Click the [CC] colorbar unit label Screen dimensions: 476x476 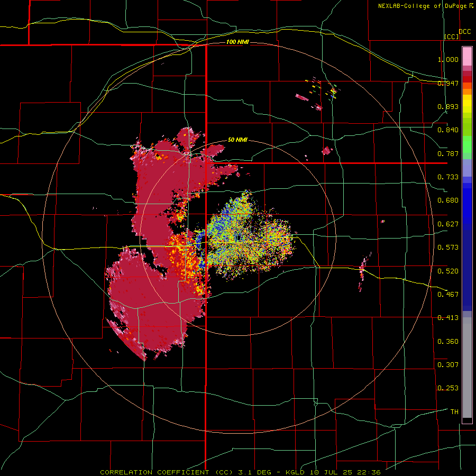pos(452,36)
